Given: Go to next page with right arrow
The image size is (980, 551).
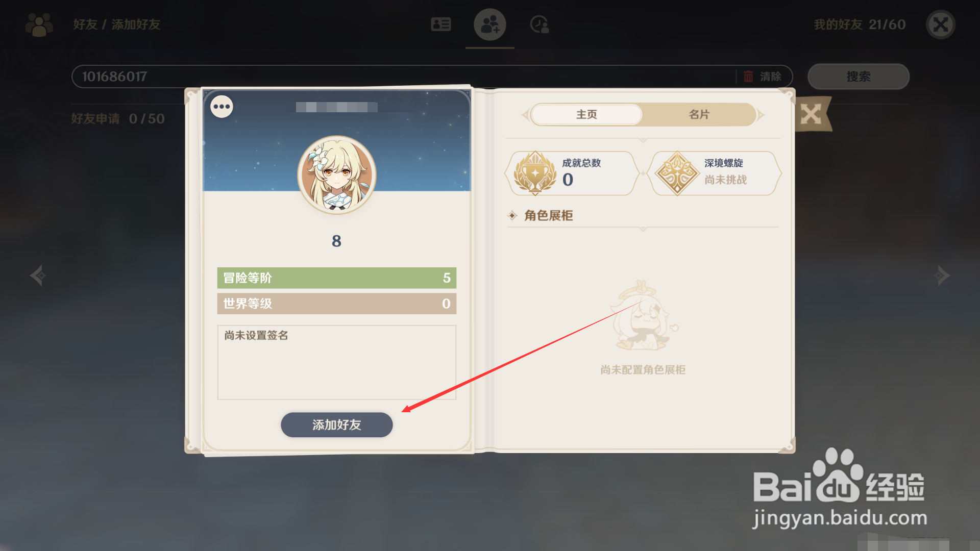Looking at the screenshot, I should (942, 275).
